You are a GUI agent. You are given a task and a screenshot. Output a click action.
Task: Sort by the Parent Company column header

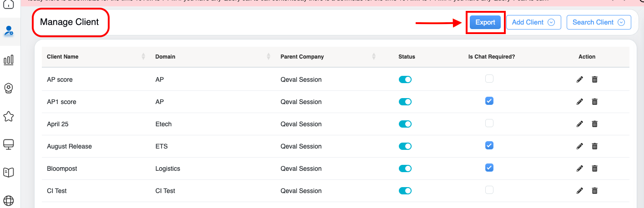coord(374,57)
